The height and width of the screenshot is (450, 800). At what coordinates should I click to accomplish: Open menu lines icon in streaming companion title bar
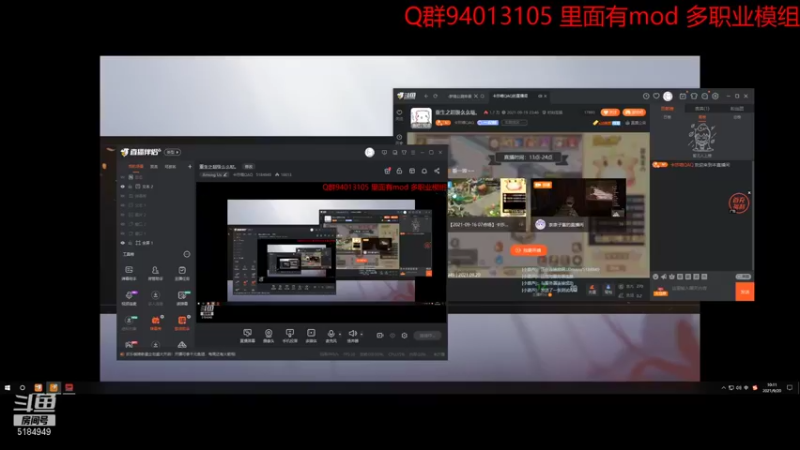(x=413, y=153)
